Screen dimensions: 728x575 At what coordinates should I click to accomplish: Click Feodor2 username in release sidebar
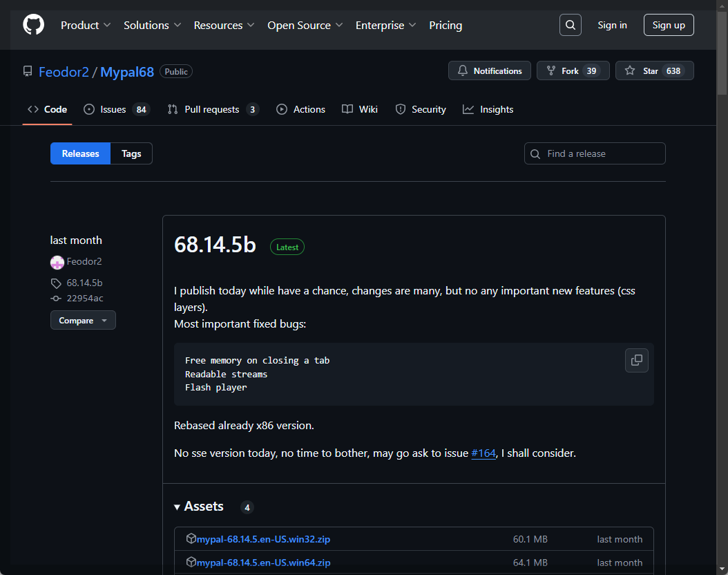[x=84, y=261]
